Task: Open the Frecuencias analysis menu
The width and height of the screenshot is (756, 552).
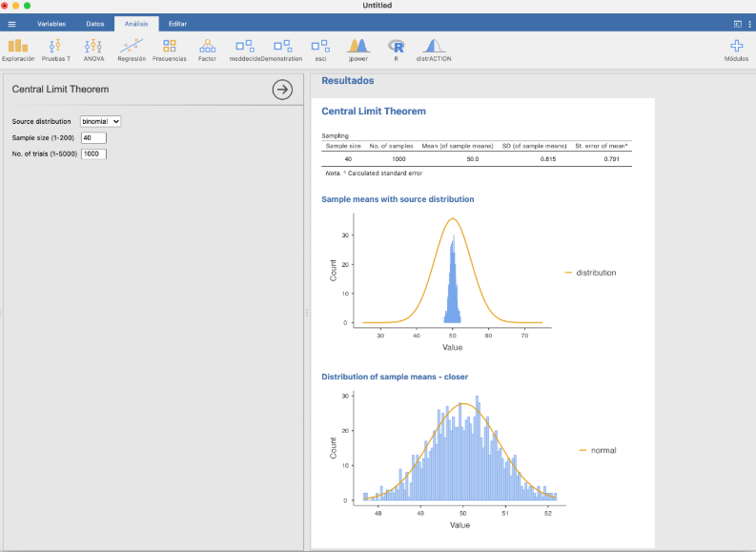Action: (170, 51)
